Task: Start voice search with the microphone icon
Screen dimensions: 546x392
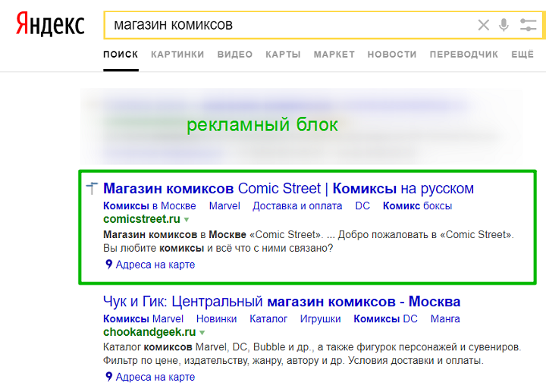Action: point(504,25)
